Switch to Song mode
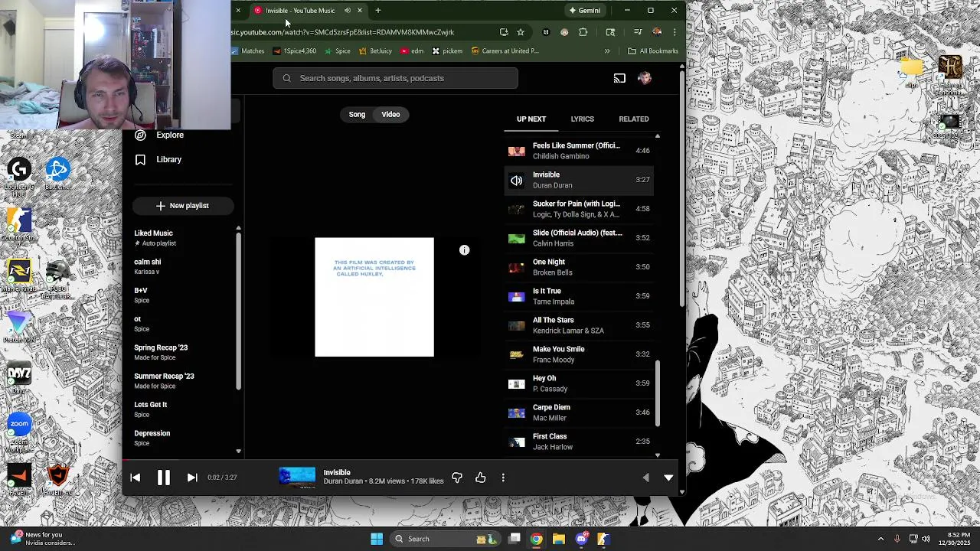 [357, 114]
